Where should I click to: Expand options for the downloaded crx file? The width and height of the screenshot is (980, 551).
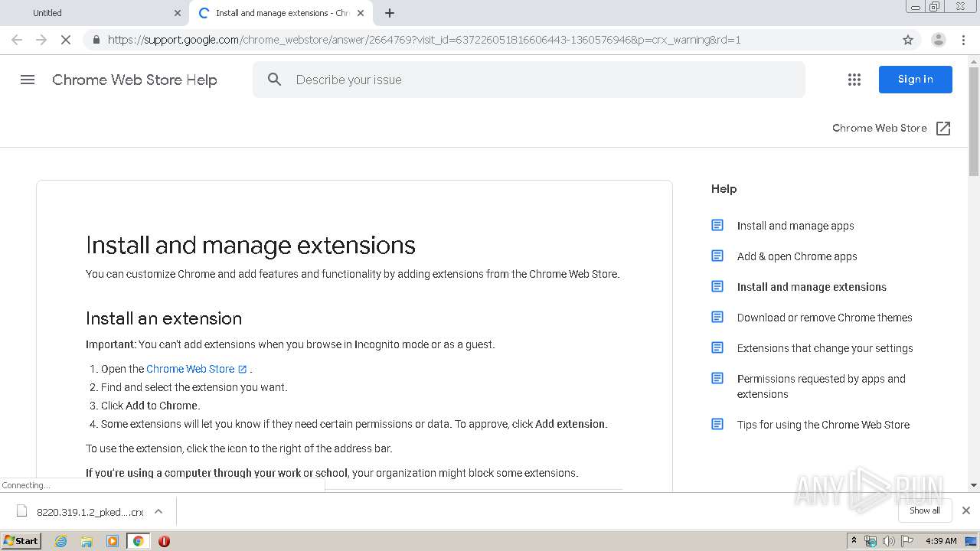(x=158, y=511)
